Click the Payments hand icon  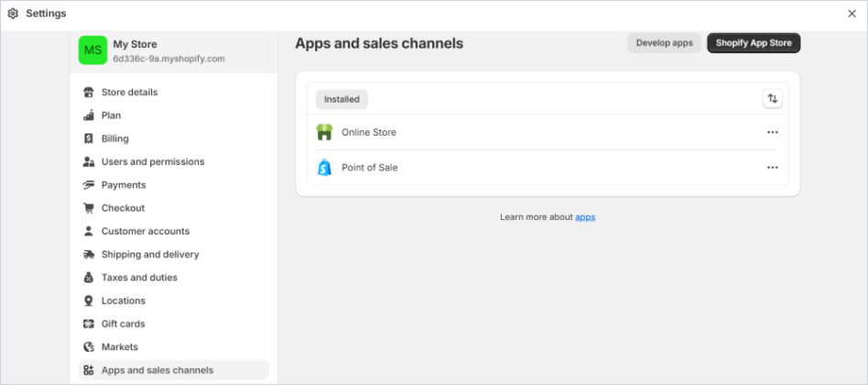coord(89,185)
